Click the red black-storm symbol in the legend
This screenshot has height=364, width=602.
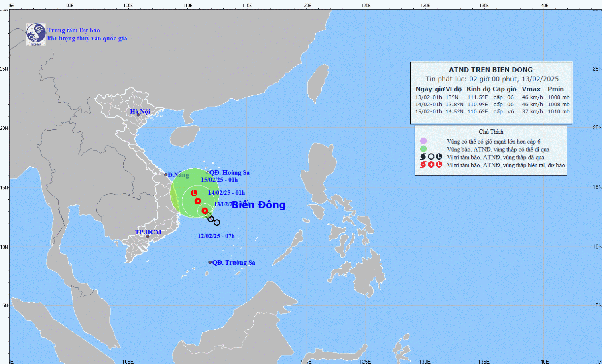click(423, 165)
